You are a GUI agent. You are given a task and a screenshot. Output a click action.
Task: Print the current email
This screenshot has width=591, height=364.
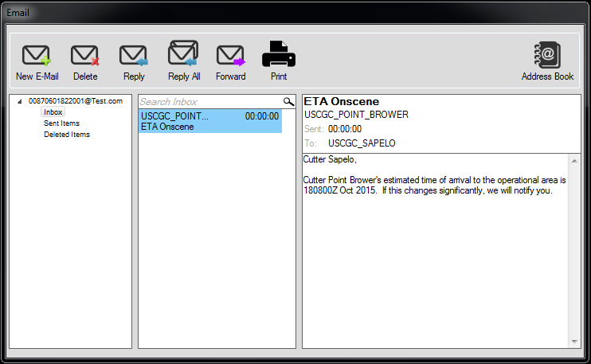point(278,56)
